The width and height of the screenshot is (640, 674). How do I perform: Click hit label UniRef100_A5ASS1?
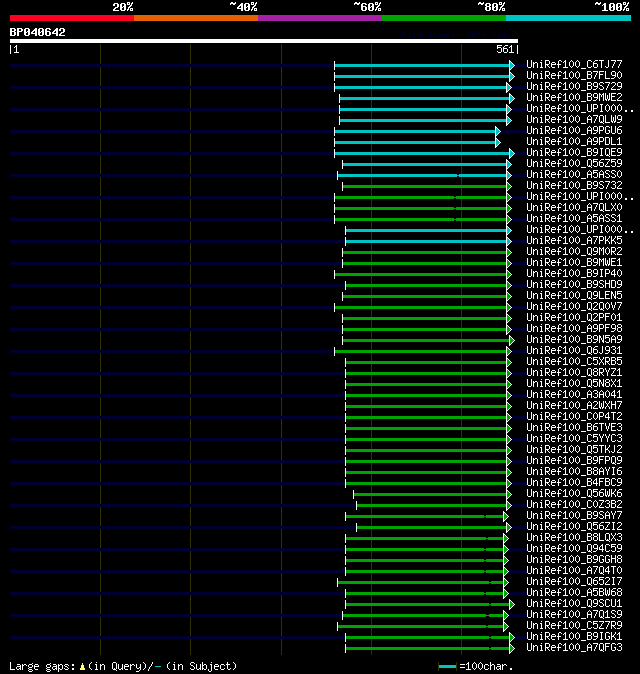click(574, 218)
